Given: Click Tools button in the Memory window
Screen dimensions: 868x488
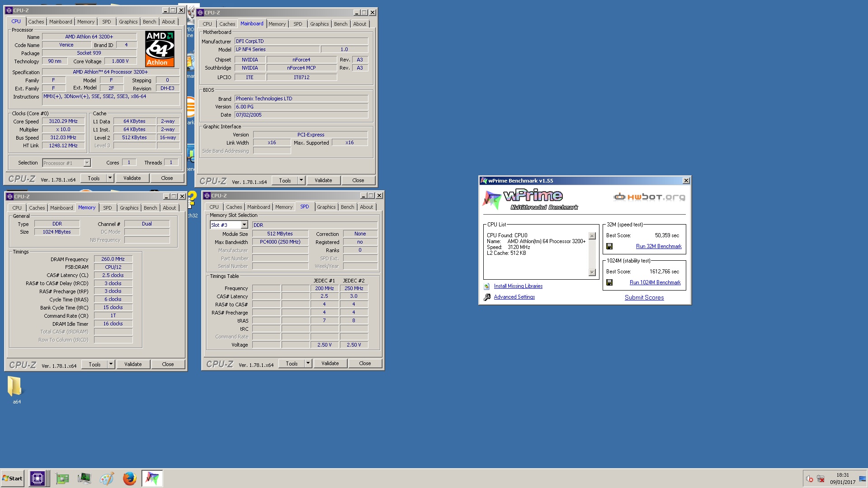Looking at the screenshot, I should (94, 364).
